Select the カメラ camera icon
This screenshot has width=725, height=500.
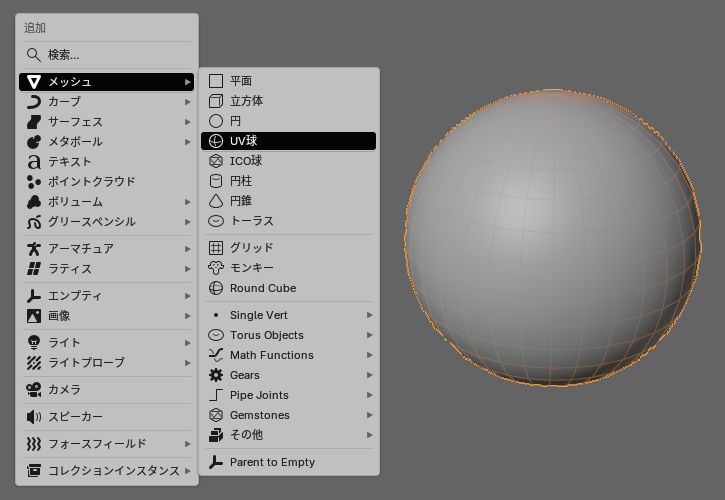pos(34,390)
